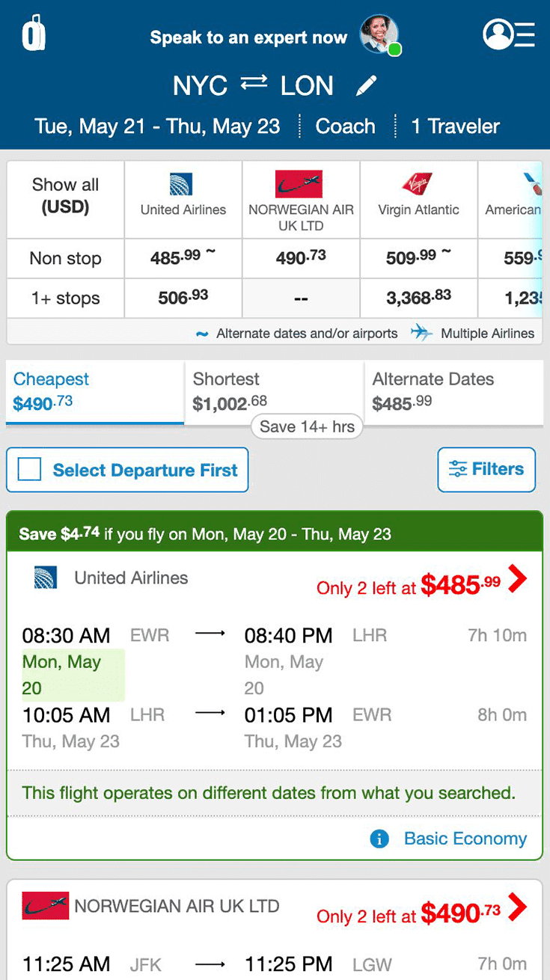This screenshot has height=980, width=550.
Task: Edit route with the pencil icon
Action: [367, 86]
